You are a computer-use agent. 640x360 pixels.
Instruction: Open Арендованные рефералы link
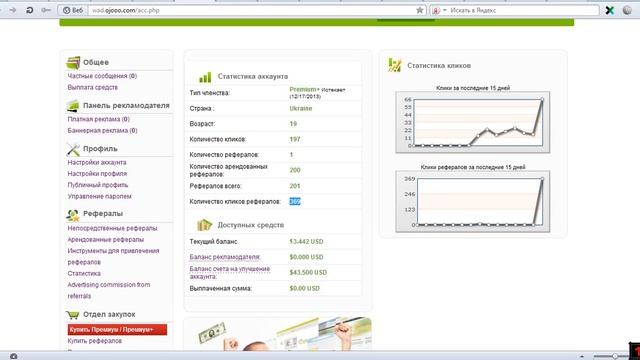point(105,240)
